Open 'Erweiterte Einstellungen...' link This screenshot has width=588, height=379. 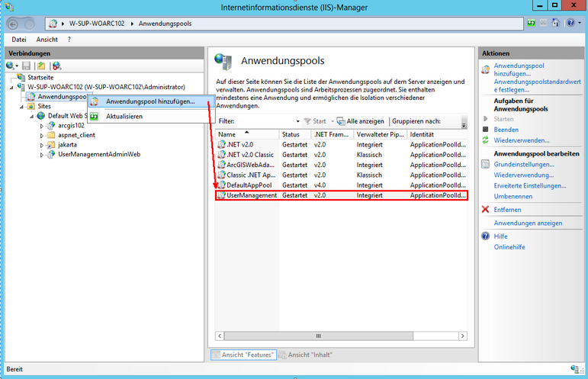pyautogui.click(x=529, y=186)
